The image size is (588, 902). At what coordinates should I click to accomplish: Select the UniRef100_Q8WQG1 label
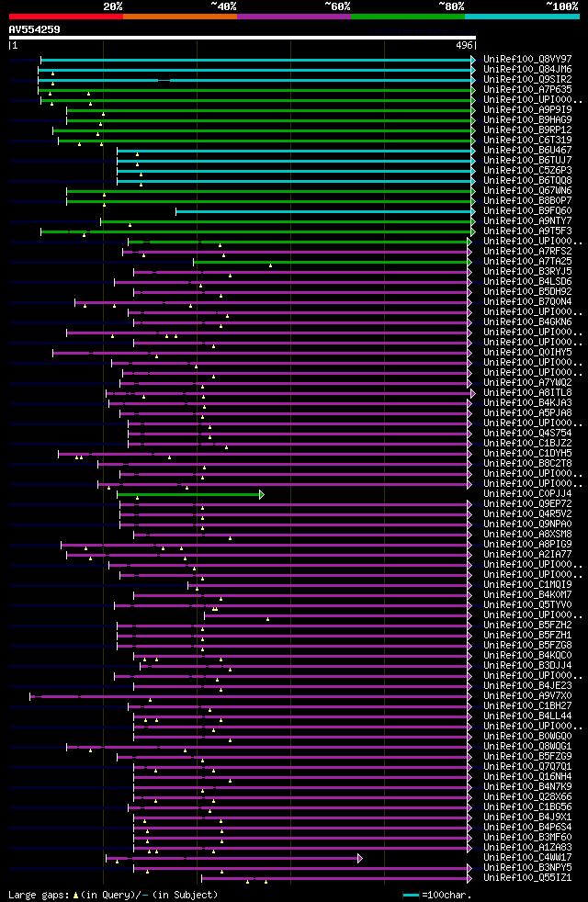(527, 747)
